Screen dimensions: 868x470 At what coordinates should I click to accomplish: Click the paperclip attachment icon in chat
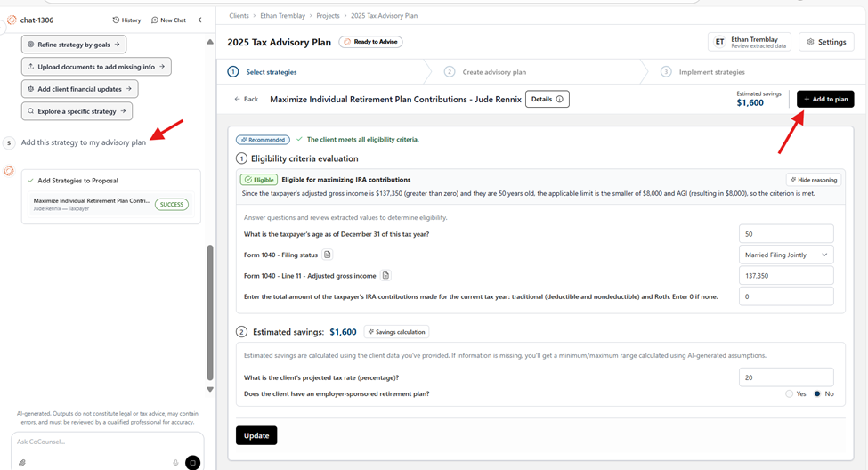coord(22,463)
